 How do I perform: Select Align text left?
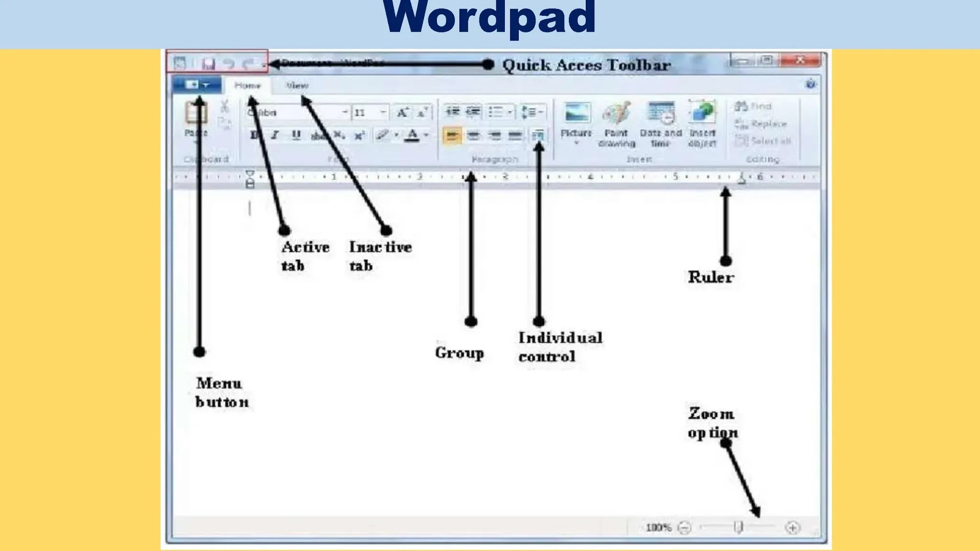click(452, 136)
